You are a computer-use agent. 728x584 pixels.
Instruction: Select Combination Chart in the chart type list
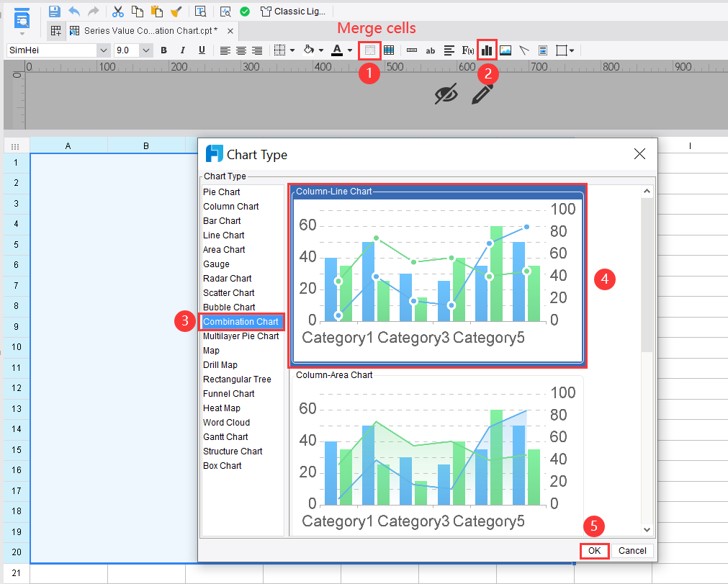pyautogui.click(x=241, y=321)
